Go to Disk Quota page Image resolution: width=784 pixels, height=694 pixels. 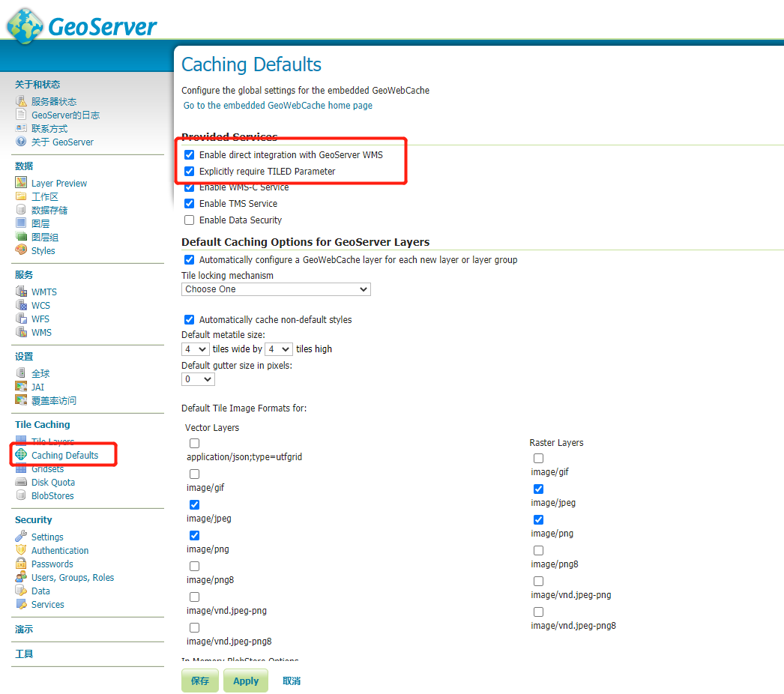coord(53,482)
